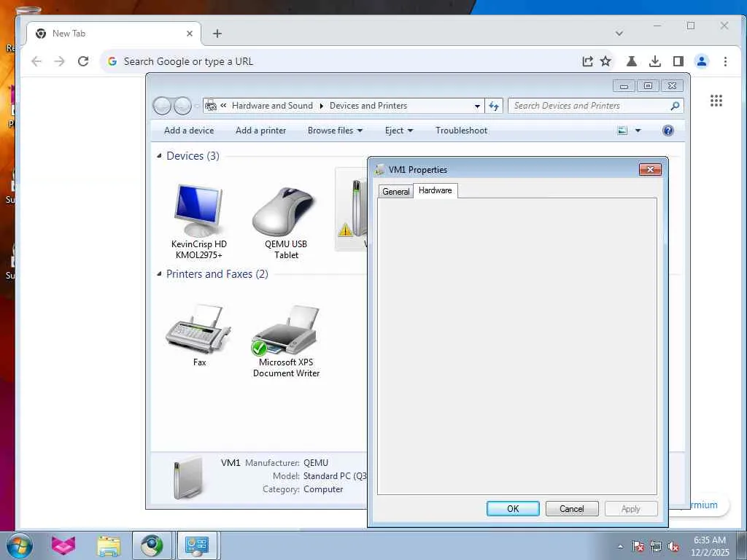Explorer back navigation button
The width and height of the screenshot is (747, 560).
(162, 106)
